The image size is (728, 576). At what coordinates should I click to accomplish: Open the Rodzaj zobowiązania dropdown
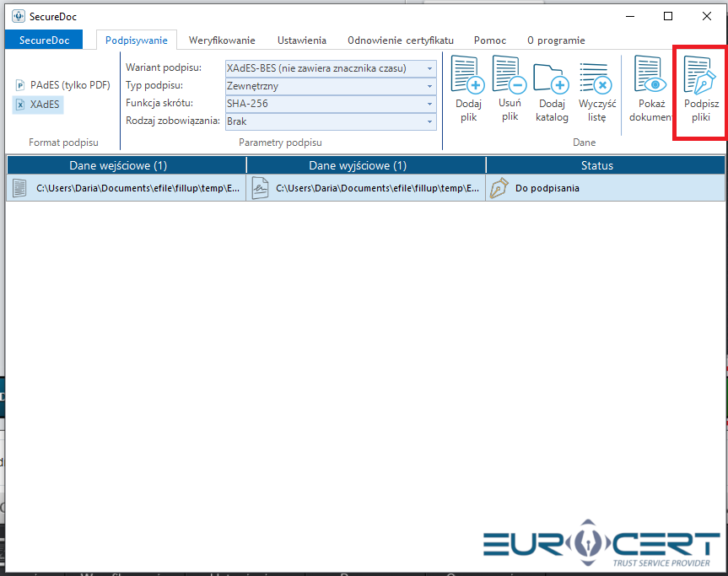[331, 121]
